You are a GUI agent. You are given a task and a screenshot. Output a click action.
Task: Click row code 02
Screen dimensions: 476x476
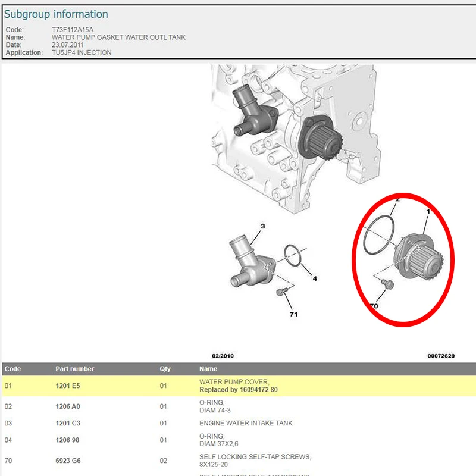click(x=8, y=406)
